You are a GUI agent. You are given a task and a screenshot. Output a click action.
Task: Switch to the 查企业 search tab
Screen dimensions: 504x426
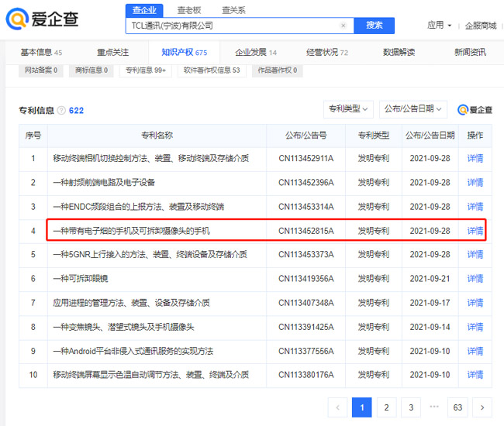144,10
